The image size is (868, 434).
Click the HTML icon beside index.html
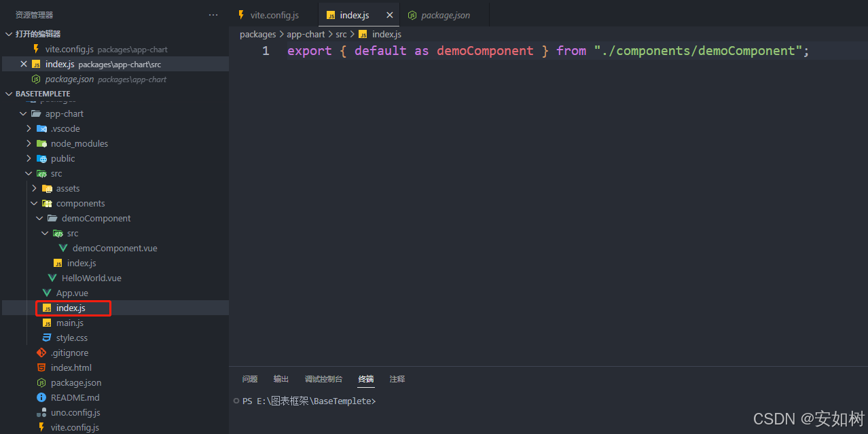tap(40, 367)
